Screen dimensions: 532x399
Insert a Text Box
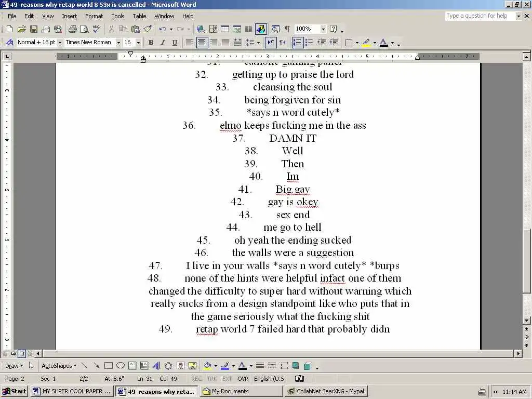click(132, 365)
